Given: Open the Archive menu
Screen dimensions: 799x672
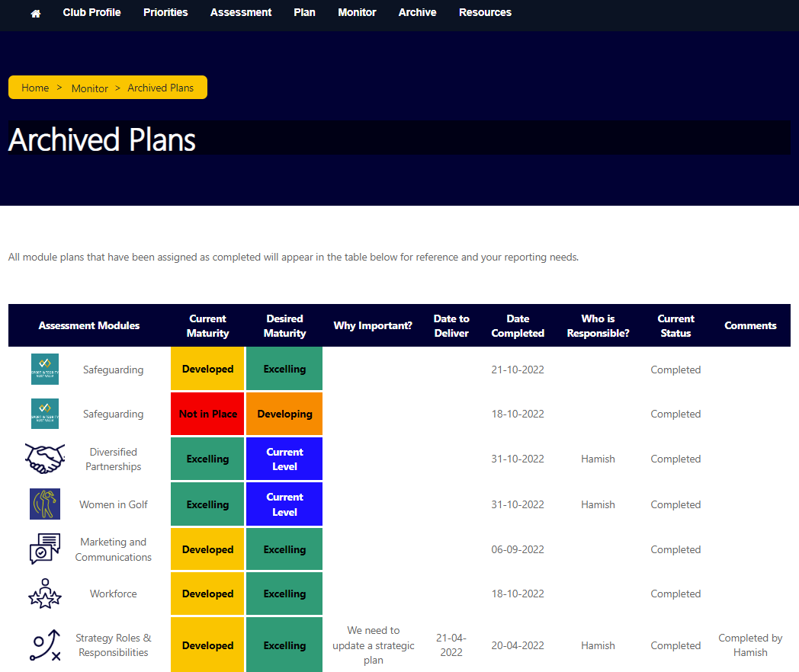Looking at the screenshot, I should point(417,12).
